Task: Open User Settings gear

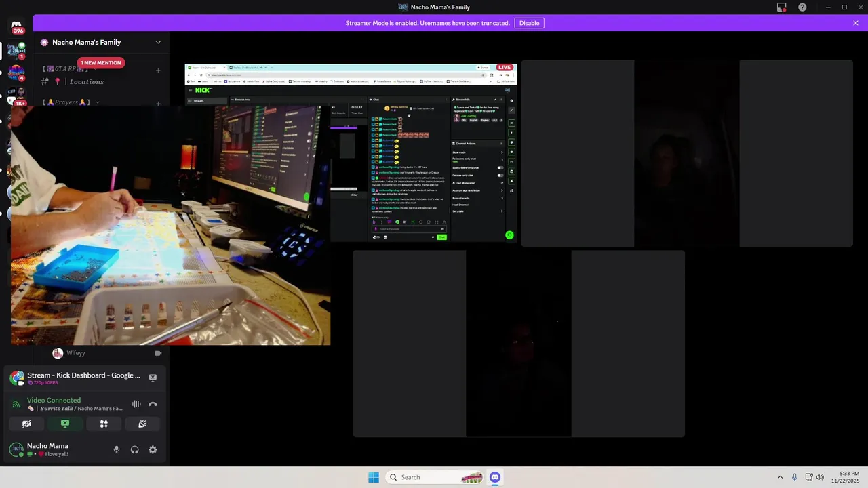Action: (153, 449)
